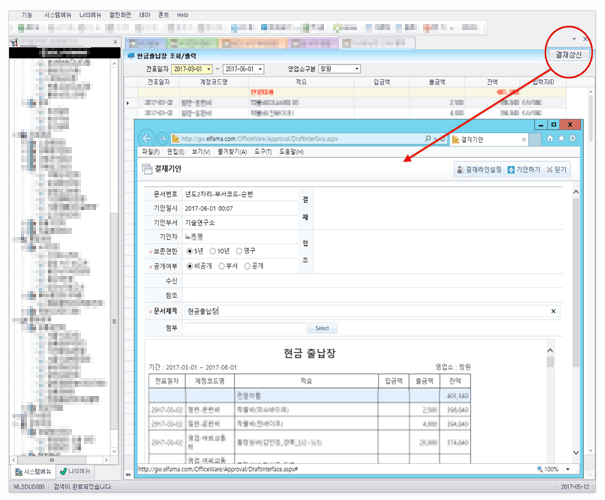The image size is (605, 500).
Task: Open the zoom level 100% dropdown arrow
Action: point(568,469)
